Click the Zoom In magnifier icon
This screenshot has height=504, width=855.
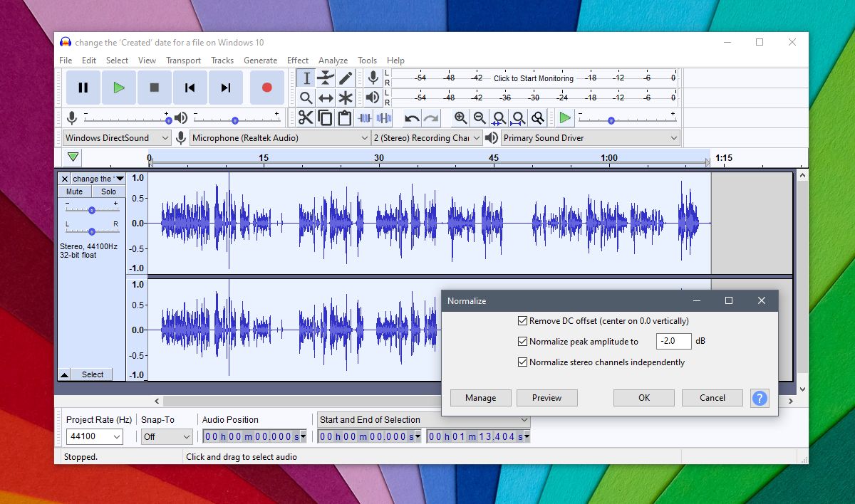[461, 118]
